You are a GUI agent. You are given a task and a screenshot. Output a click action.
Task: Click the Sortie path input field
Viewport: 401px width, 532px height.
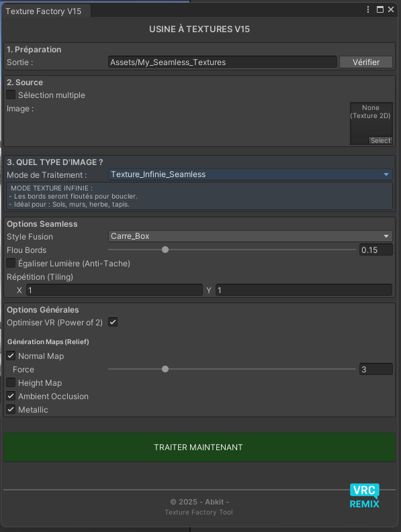pyautogui.click(x=222, y=62)
